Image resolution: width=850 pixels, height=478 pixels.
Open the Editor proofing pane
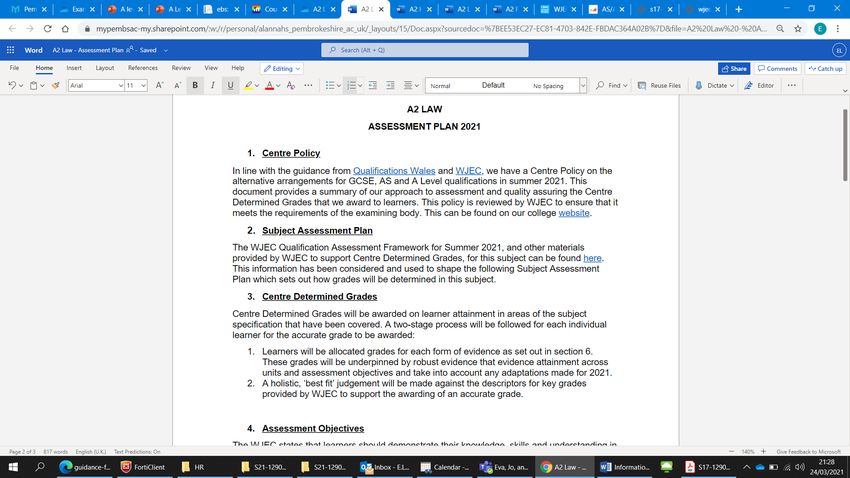[x=759, y=86]
